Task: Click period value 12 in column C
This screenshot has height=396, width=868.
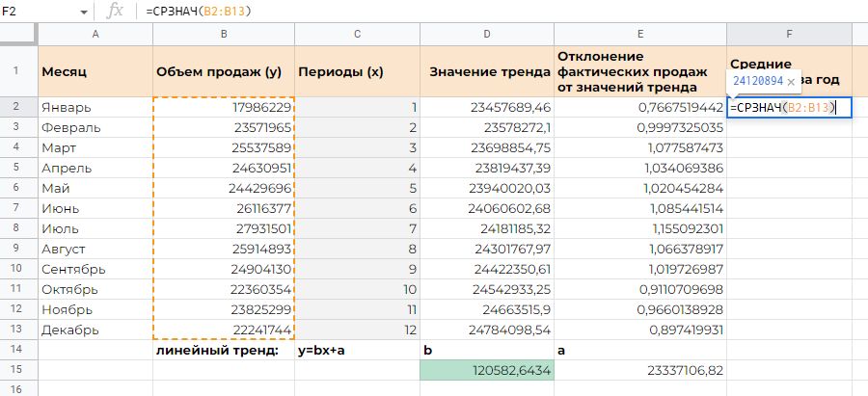Action: coord(357,330)
